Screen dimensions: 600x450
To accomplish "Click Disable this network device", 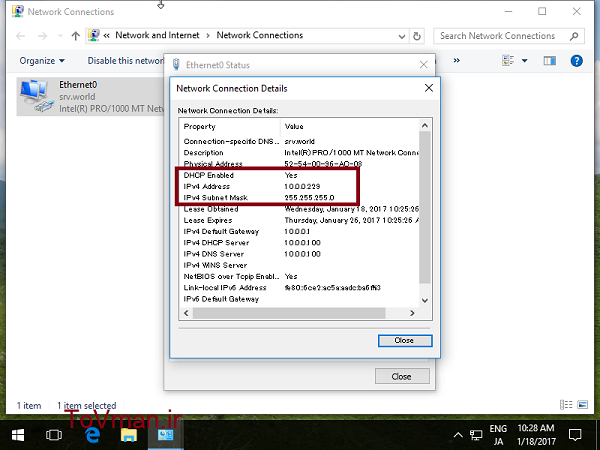I will (x=125, y=60).
